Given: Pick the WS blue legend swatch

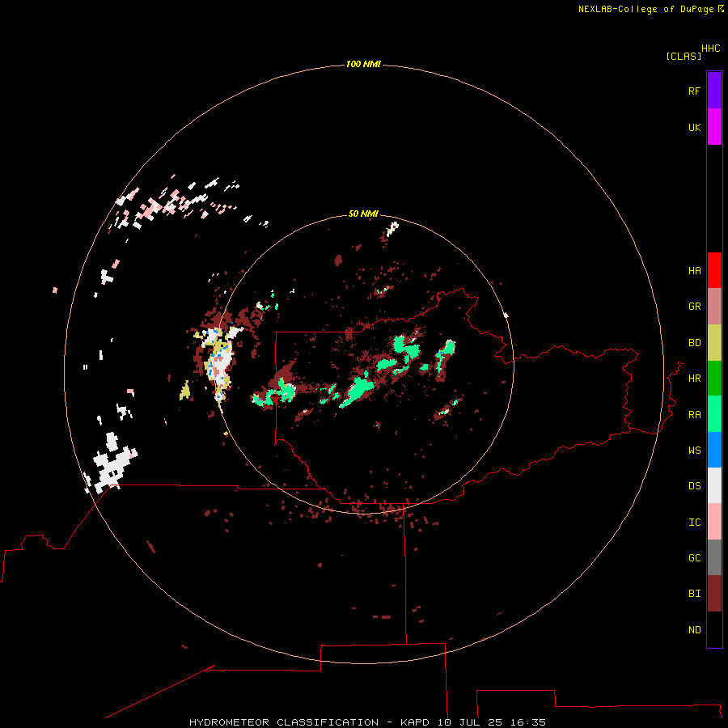Looking at the screenshot, I should pos(714,450).
